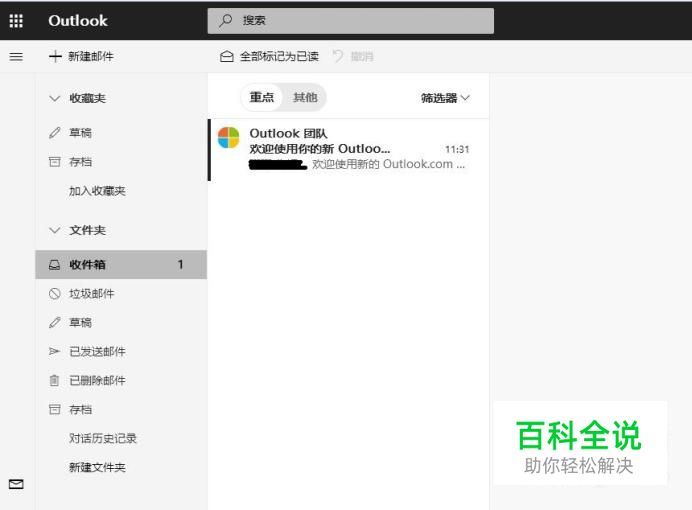Open the 筛选器 filter dropdown
Image resolution: width=692 pixels, height=510 pixels.
pos(445,98)
